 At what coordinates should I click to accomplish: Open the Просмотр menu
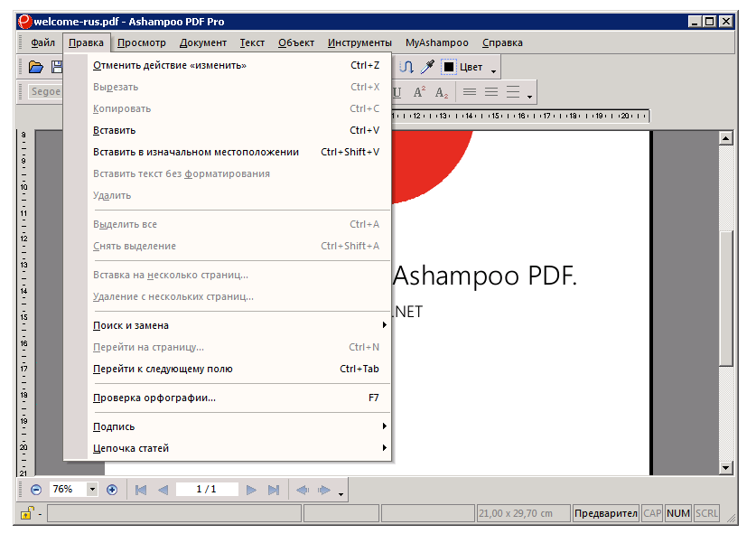tap(142, 42)
